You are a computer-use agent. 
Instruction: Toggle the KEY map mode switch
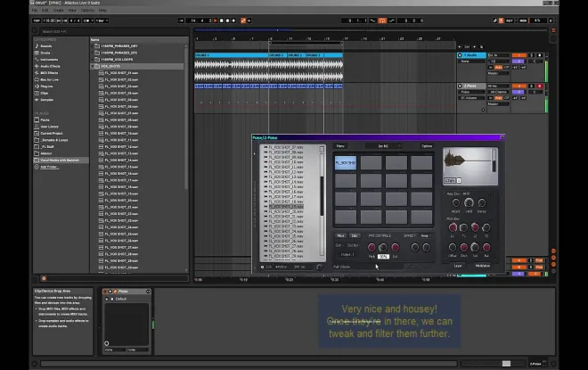(x=510, y=21)
